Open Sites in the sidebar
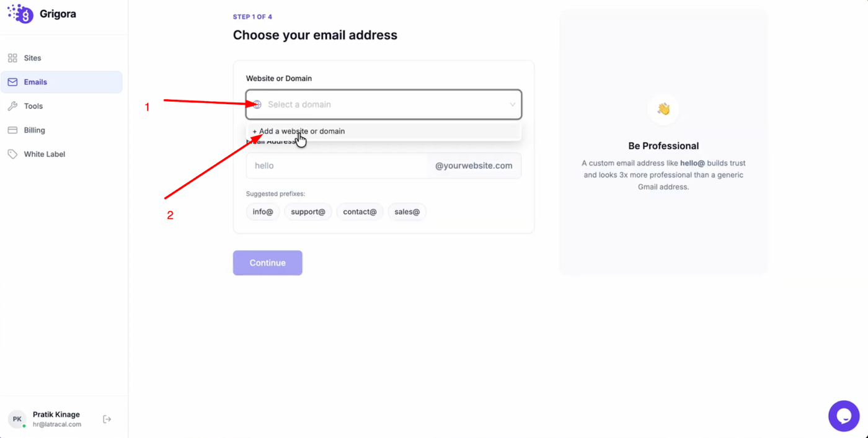The height and width of the screenshot is (438, 868). point(32,58)
